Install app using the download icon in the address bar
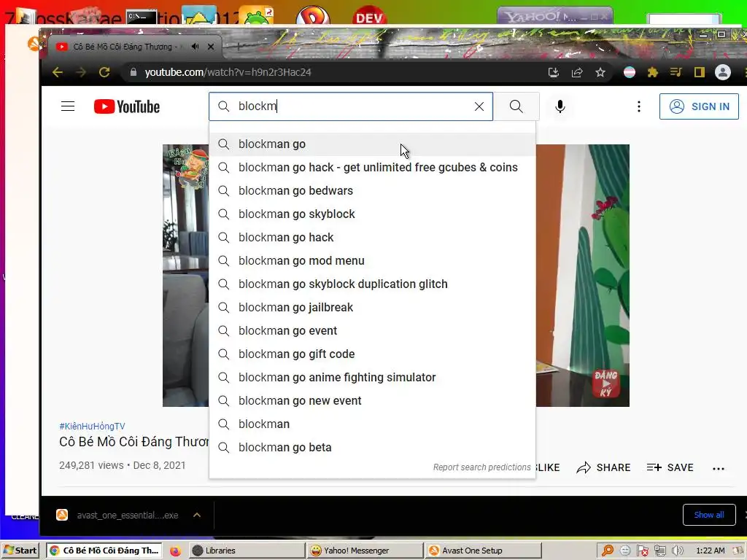747x560 pixels. 553,72
